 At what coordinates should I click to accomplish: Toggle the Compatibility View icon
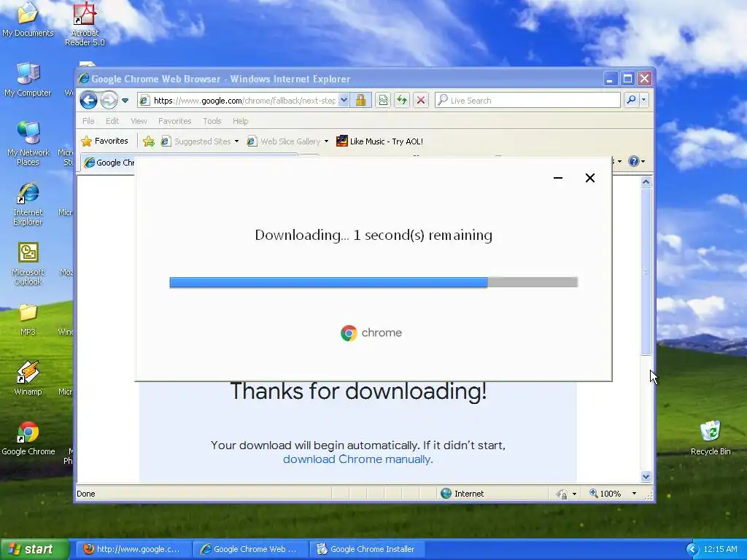(x=383, y=100)
